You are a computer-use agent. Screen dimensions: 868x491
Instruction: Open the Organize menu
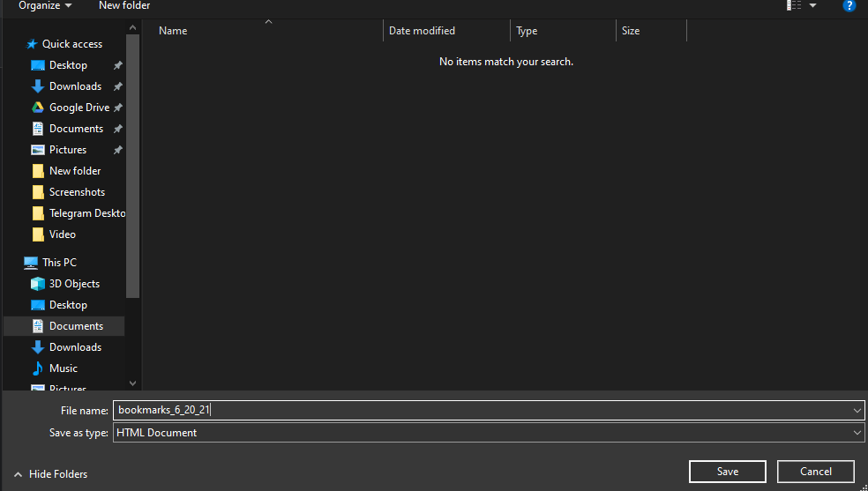[45, 5]
